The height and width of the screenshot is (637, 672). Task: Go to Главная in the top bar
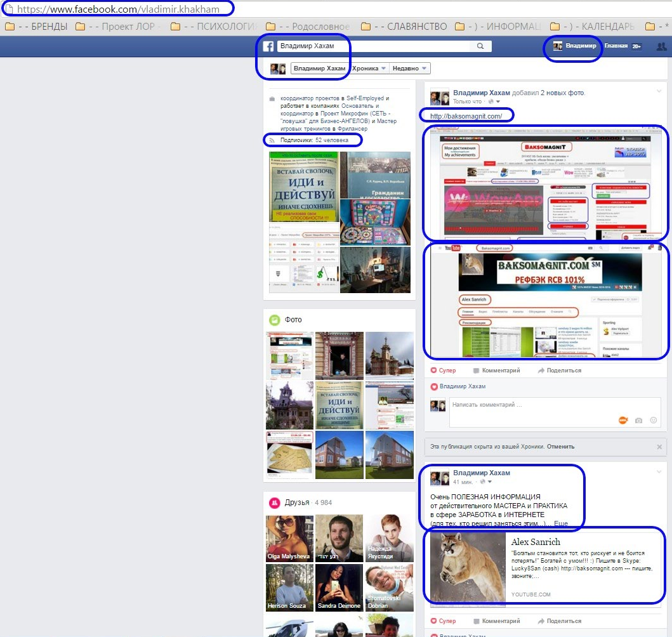[x=616, y=46]
